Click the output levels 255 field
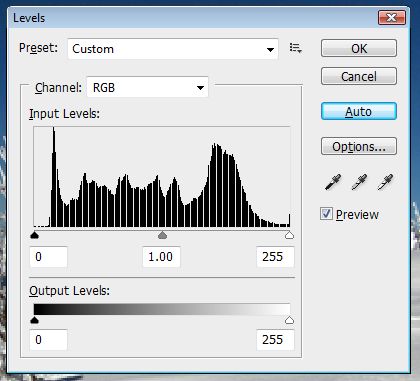 point(275,340)
